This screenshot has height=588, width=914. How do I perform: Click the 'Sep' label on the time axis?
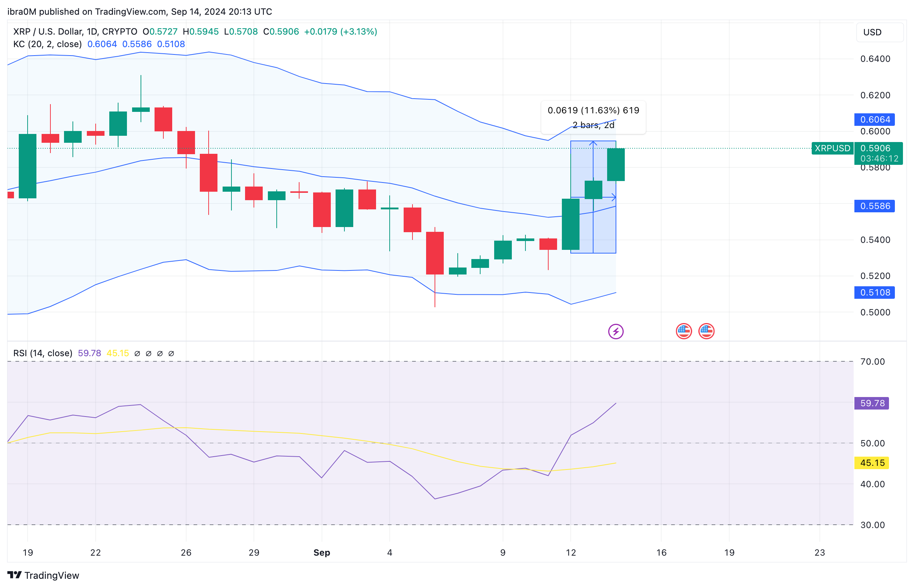pos(322,552)
